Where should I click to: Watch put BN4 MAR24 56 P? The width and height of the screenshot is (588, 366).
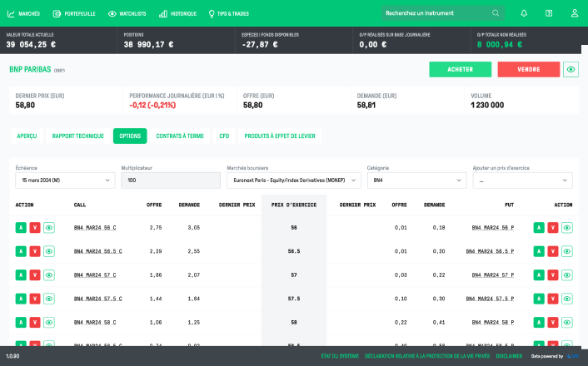[x=567, y=227]
